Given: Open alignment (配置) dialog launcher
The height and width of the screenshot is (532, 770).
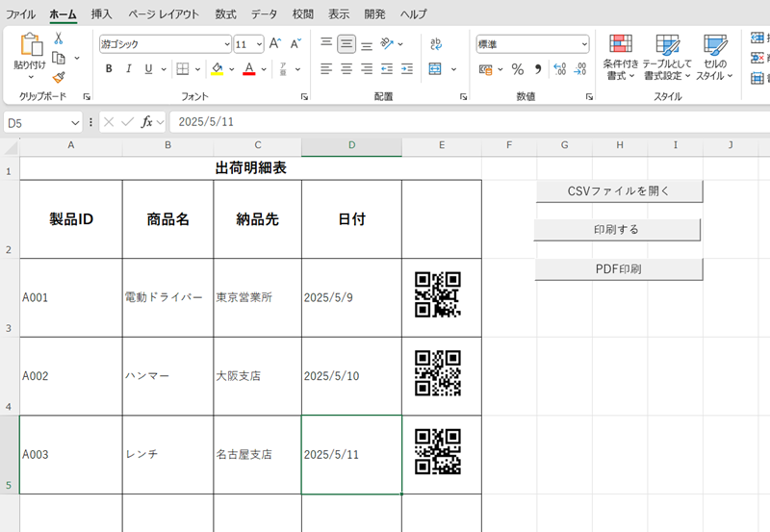Looking at the screenshot, I should click(x=463, y=96).
